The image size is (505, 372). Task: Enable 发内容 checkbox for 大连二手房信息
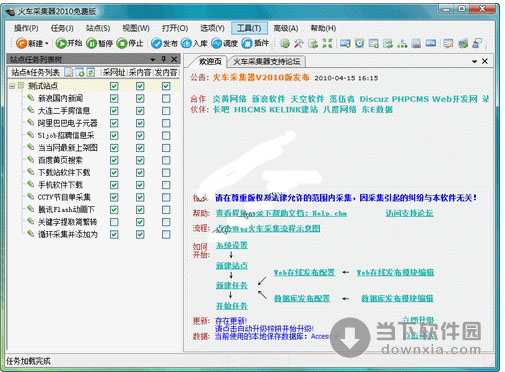[x=166, y=111]
